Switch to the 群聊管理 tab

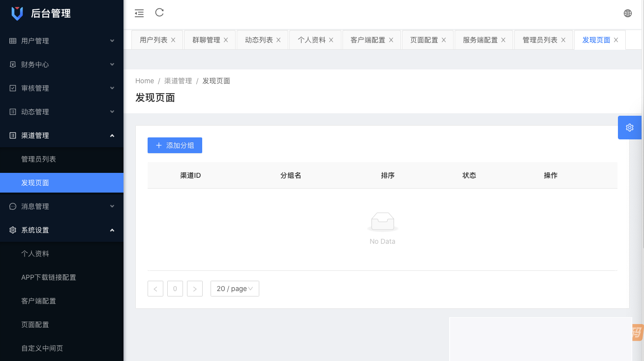(x=206, y=39)
